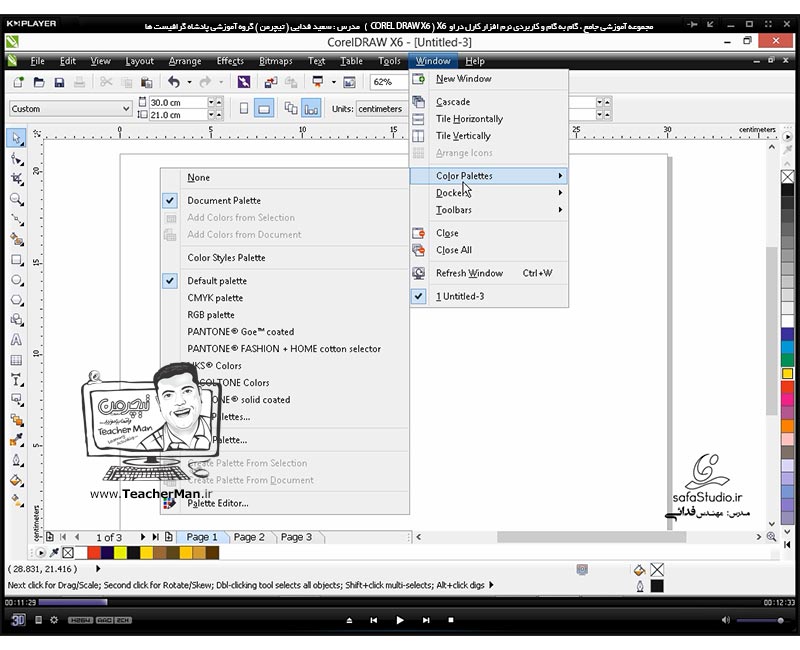Select the Pick tool in toolbox

(x=16, y=138)
